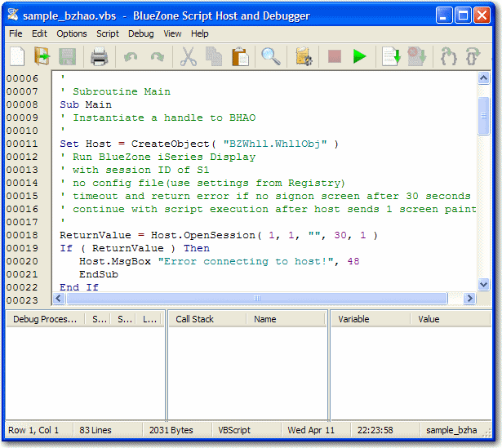502x448 pixels.
Task: Click the application icon in title bar
Action: [x=13, y=15]
